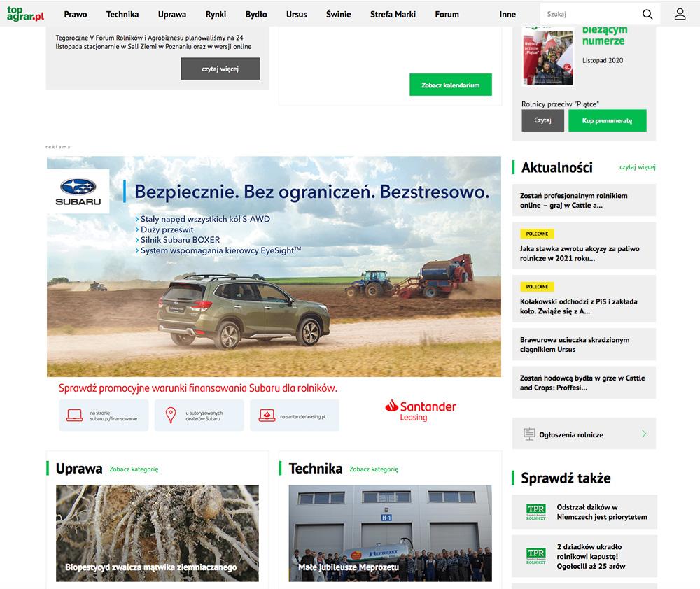
Task: Click the laptop icon for subaru.pl/finansowanie
Action: 75,416
